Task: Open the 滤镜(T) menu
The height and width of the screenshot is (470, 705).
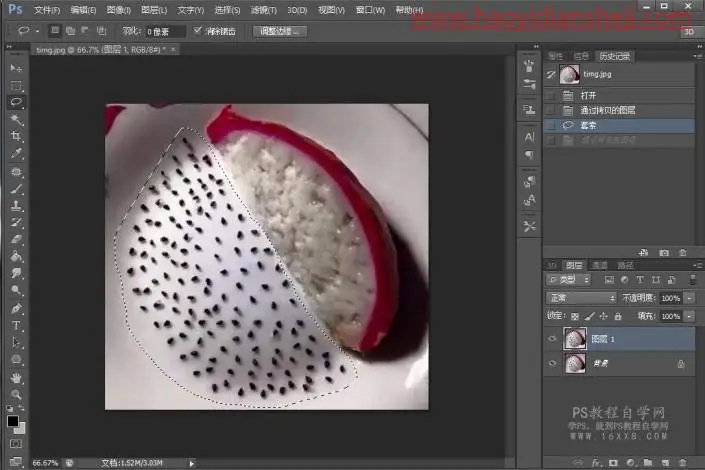Action: 263,9
